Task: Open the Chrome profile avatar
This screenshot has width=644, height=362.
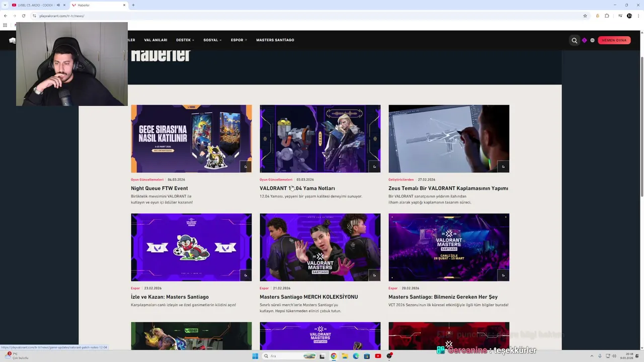Action: (629, 16)
